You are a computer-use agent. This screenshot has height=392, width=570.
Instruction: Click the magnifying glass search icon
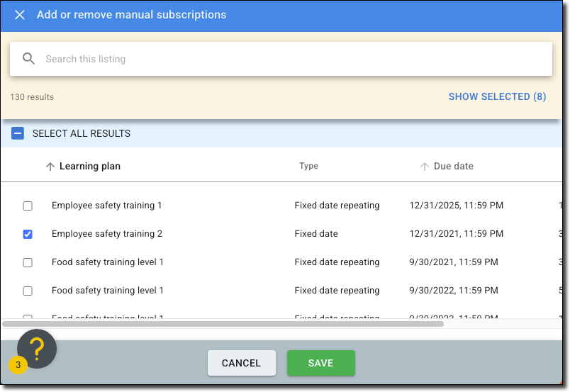pyautogui.click(x=29, y=59)
